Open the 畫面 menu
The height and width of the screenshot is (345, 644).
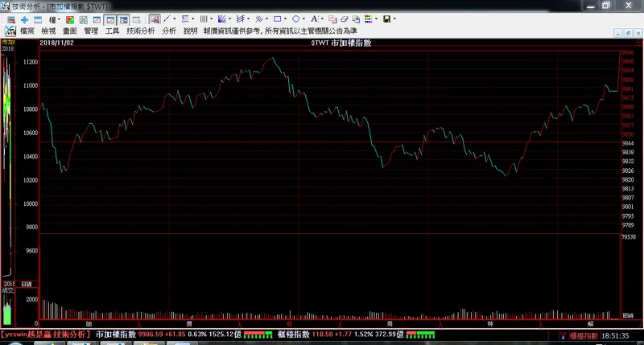click(x=70, y=31)
